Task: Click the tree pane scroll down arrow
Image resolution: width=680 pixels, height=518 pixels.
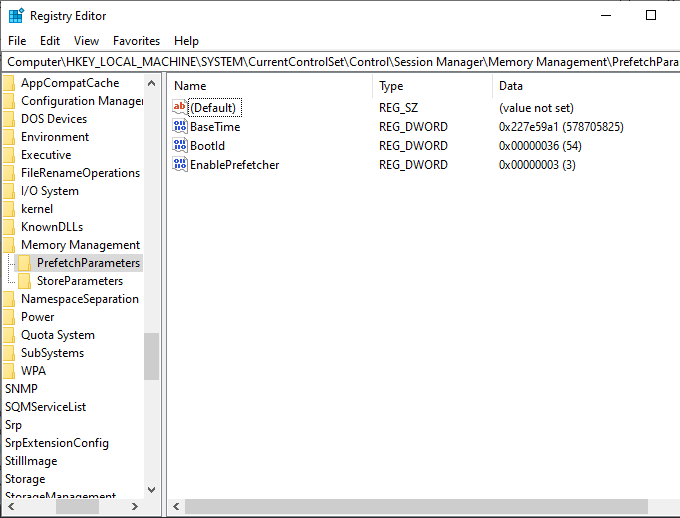Action: (151, 490)
